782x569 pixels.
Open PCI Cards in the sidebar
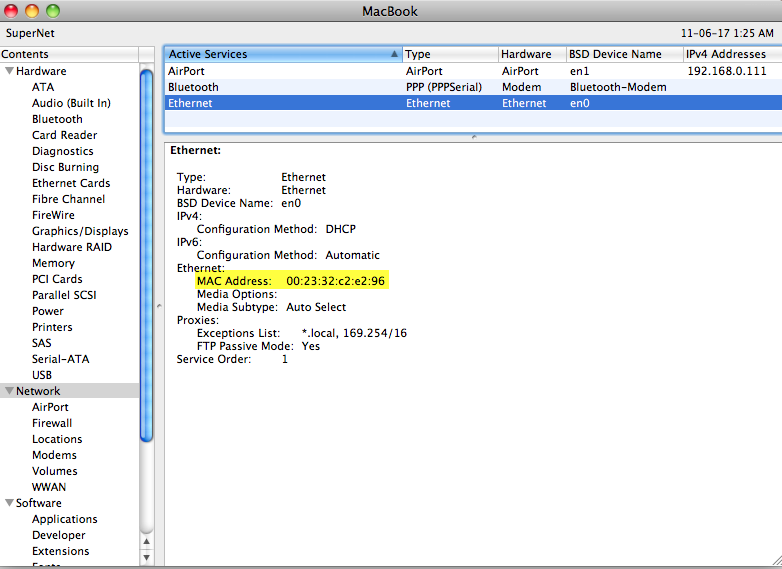pos(57,279)
